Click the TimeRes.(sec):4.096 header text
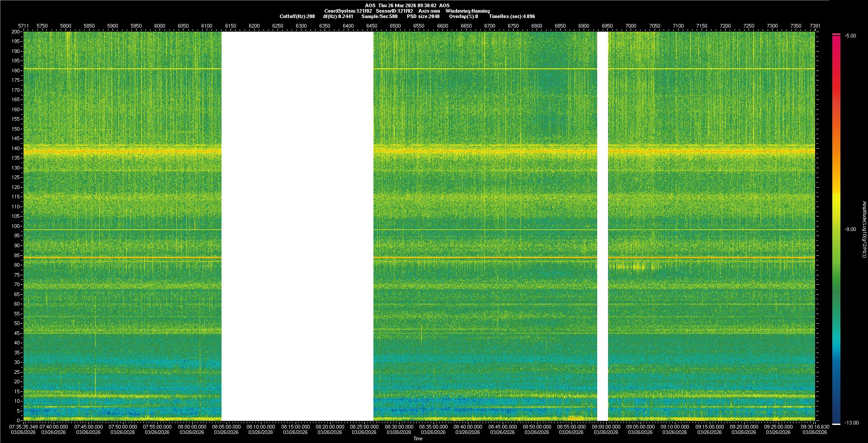 tap(512, 16)
